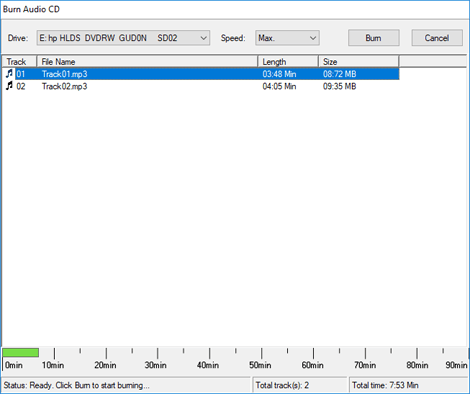Sort tracks by Length column header
The width and height of the screenshot is (470, 394).
click(288, 62)
